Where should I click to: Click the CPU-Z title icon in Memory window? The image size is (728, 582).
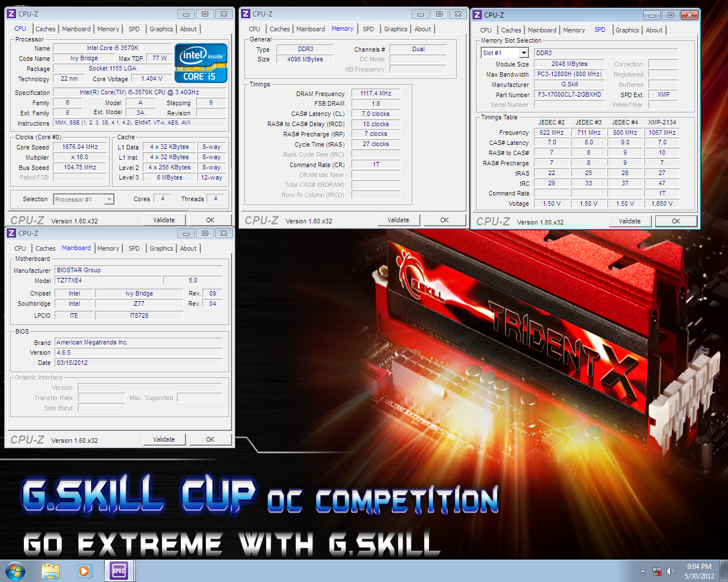[x=246, y=14]
